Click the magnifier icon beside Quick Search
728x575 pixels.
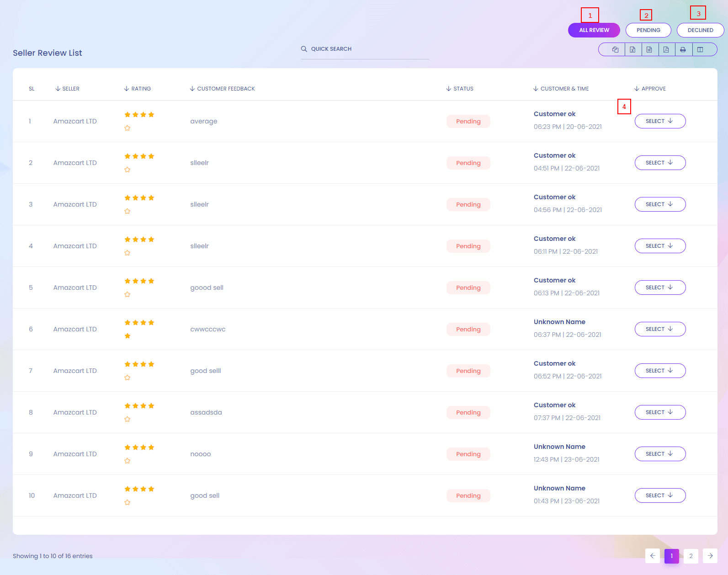[304, 49]
